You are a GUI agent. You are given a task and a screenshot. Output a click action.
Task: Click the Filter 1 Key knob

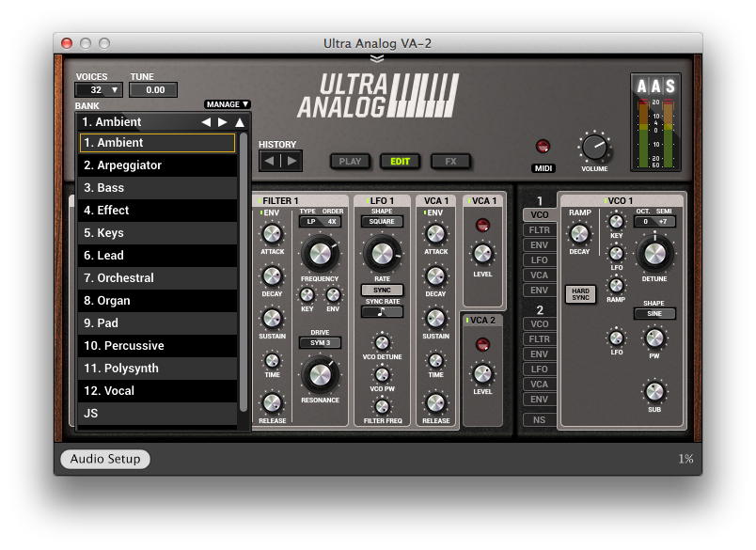[x=307, y=294]
